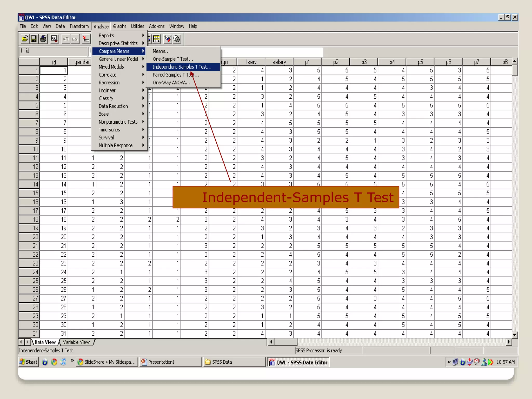Click the Select Cases grid icon
This screenshot has width=532, height=399.
click(x=157, y=39)
